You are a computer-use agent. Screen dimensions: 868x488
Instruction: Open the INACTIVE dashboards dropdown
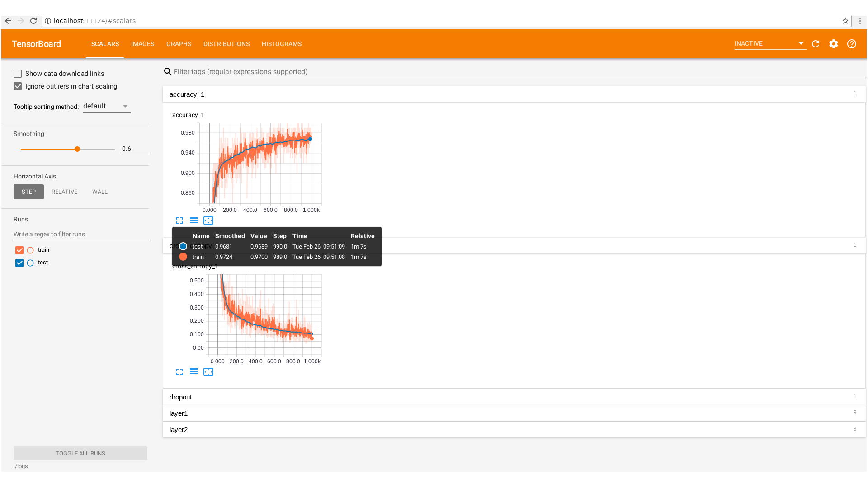(769, 44)
